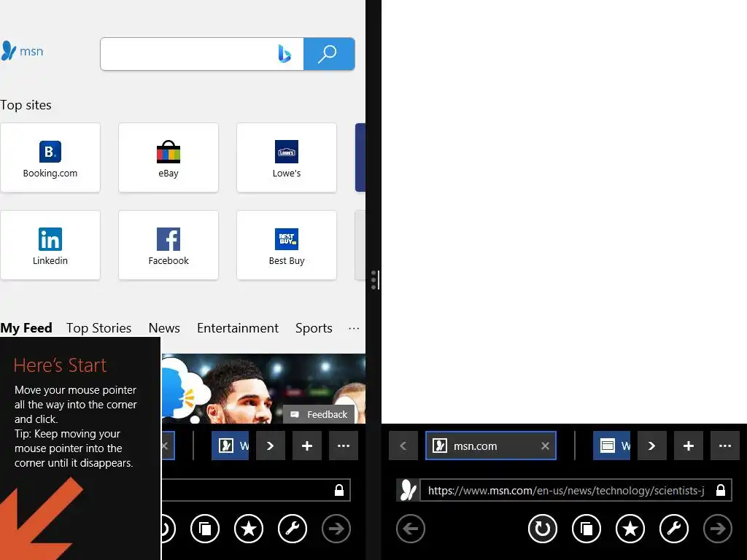Viewport: 747px width, 560px height.
Task: Select the My Feed tab
Action: (x=26, y=328)
